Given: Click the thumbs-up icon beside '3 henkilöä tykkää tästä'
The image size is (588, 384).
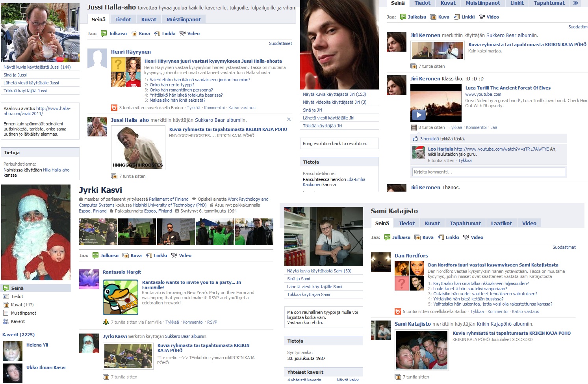Looking at the screenshot, I should pyautogui.click(x=415, y=139).
